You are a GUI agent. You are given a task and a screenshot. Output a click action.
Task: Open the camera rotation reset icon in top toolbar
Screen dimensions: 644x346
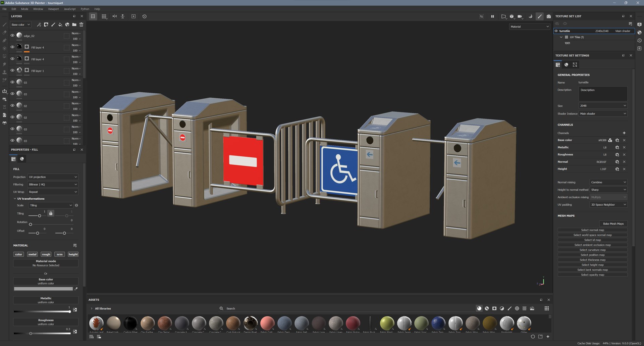pyautogui.click(x=145, y=16)
